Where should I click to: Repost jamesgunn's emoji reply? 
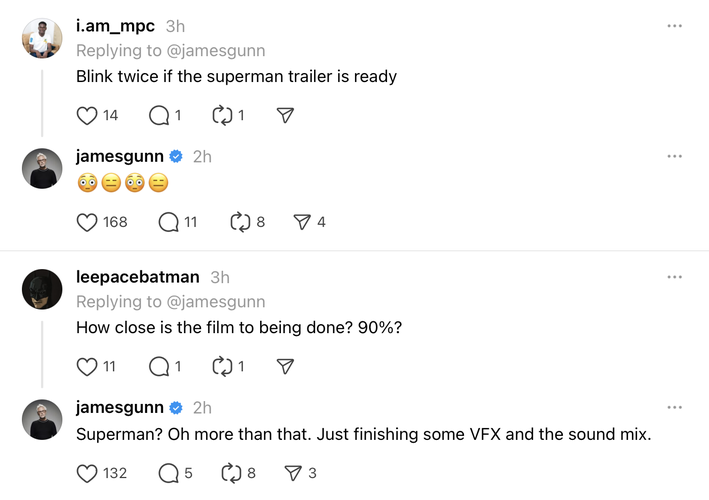[x=240, y=222]
